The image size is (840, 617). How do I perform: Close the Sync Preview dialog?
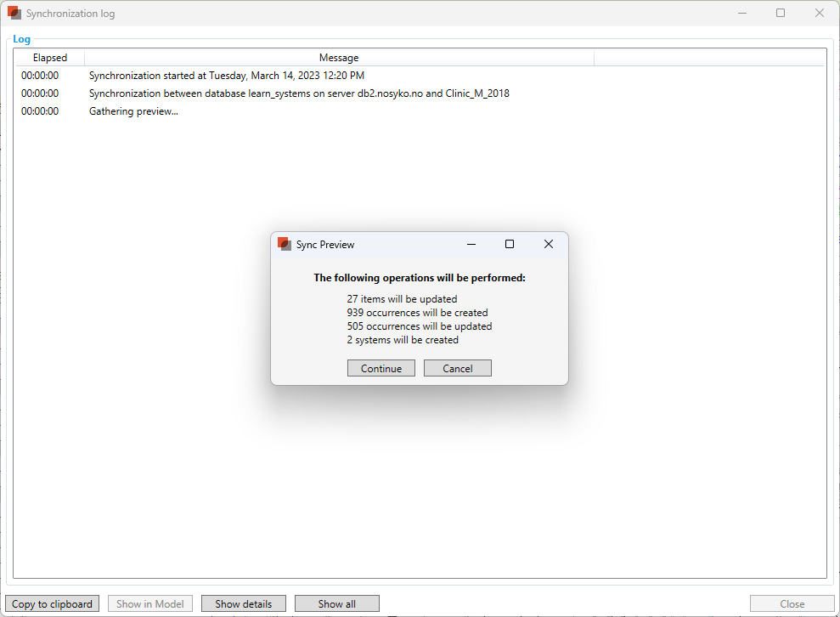click(549, 245)
